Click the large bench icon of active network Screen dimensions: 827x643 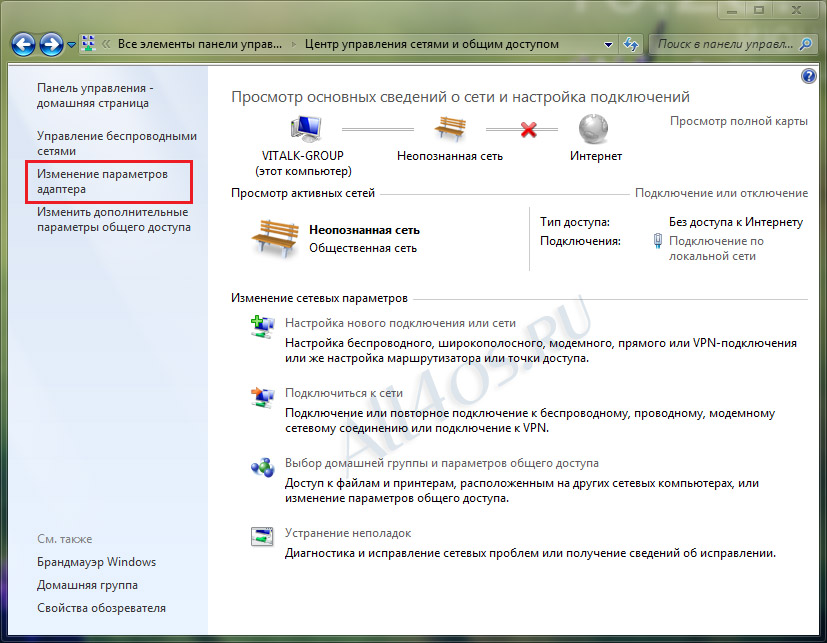(275, 238)
